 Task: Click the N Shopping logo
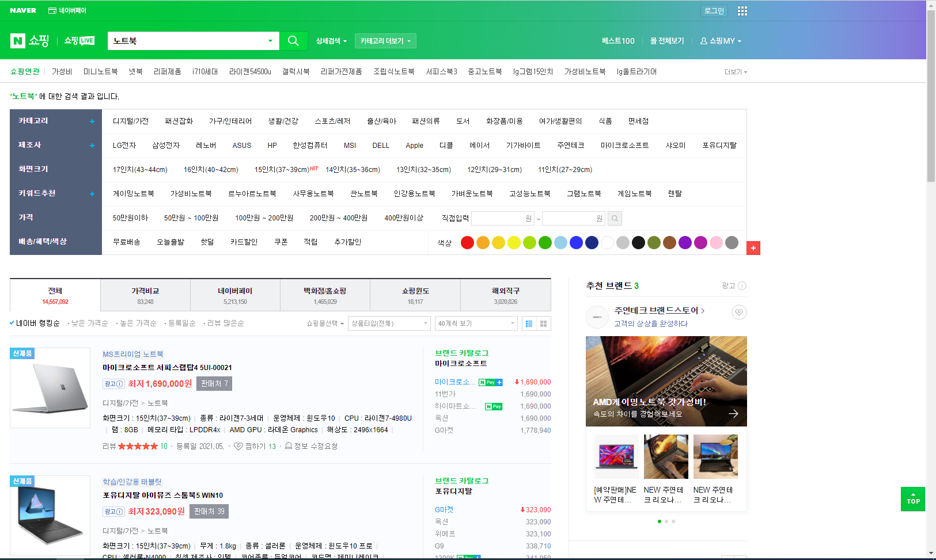point(29,41)
